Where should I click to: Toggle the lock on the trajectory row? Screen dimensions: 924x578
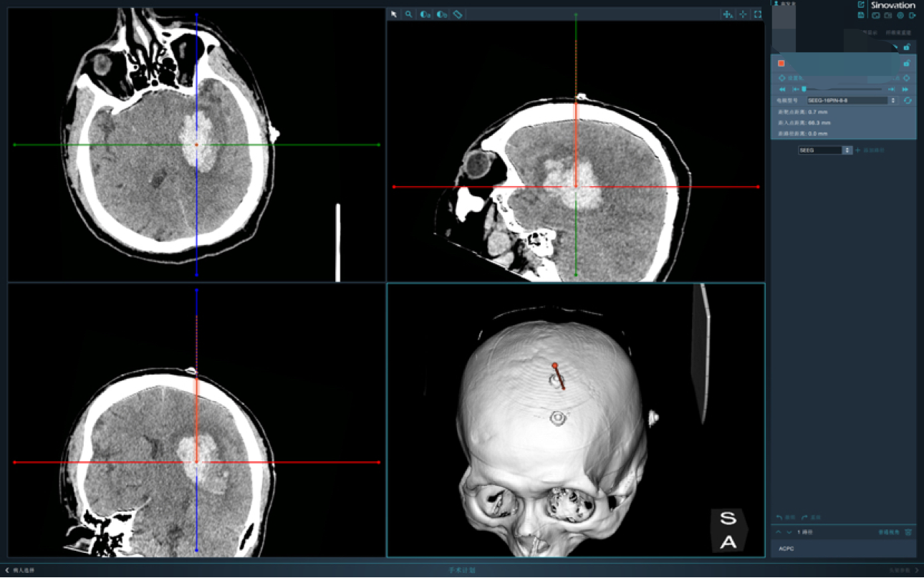pyautogui.click(x=906, y=63)
